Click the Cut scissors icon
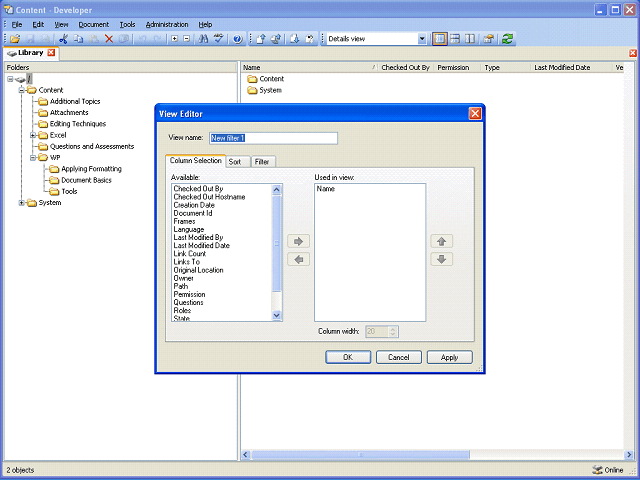This screenshot has width=640, height=480. 63,39
